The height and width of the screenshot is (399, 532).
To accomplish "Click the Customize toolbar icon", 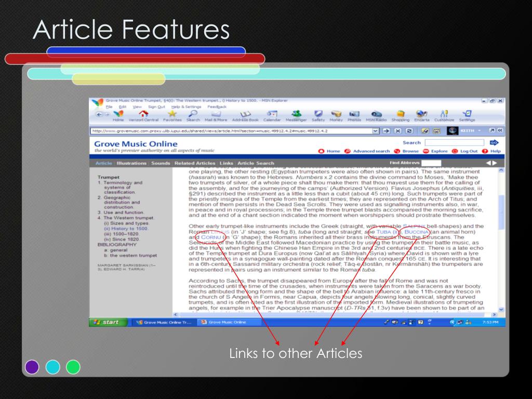I will pyautogui.click(x=444, y=114).
